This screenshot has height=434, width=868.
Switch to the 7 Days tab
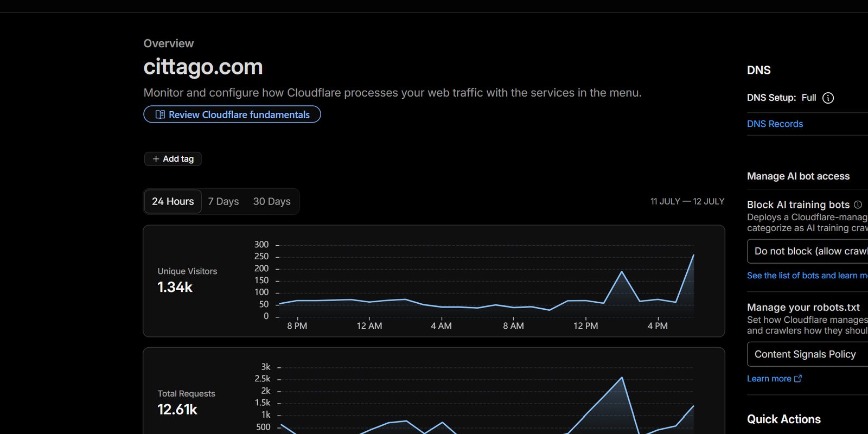[224, 201]
